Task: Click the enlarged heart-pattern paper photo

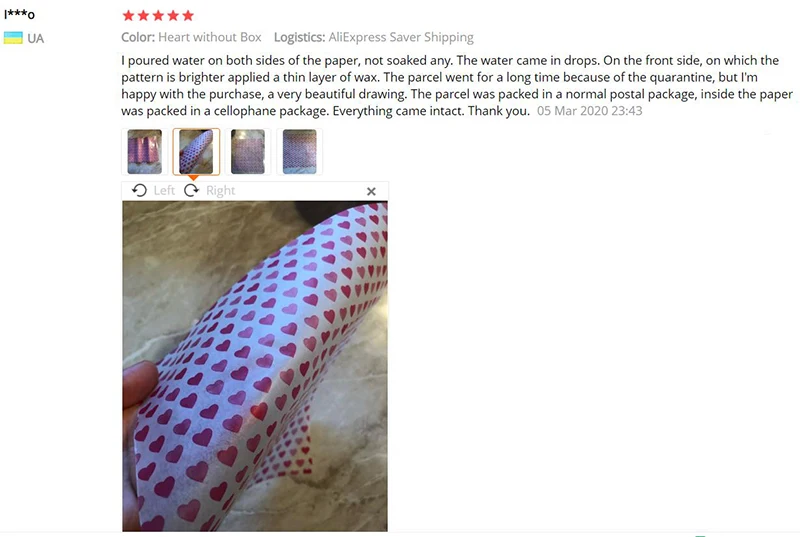Action: click(x=255, y=366)
